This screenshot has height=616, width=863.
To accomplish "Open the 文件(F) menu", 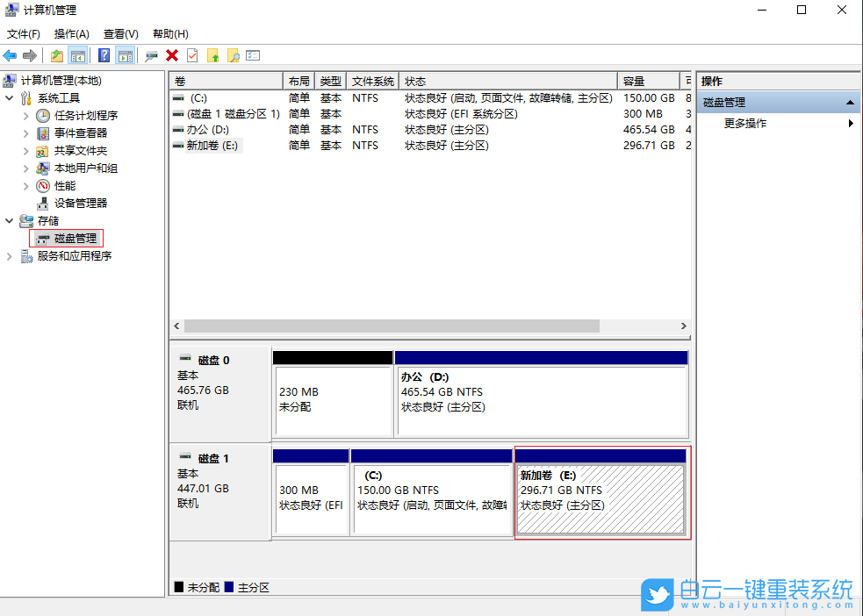I will pyautogui.click(x=22, y=33).
